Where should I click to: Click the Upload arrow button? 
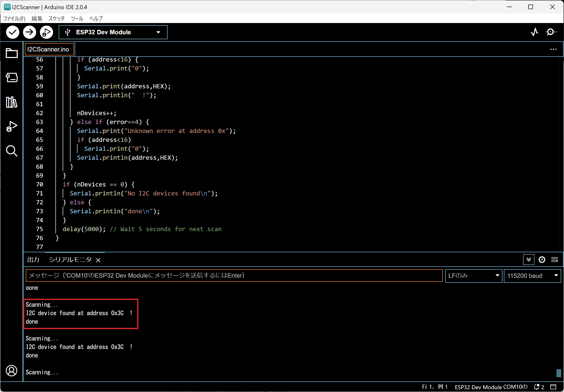[29, 32]
